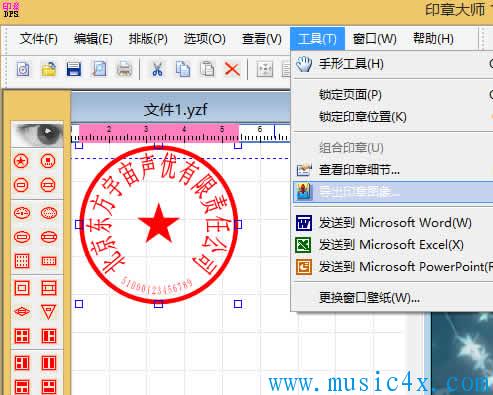
Task: Pick the round stamp with thin horizontal bar
Action: click(21, 185)
